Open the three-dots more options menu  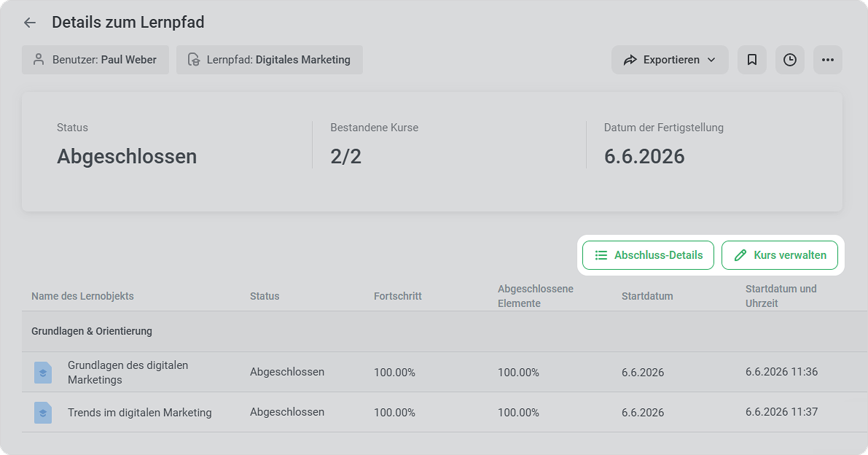(x=828, y=60)
